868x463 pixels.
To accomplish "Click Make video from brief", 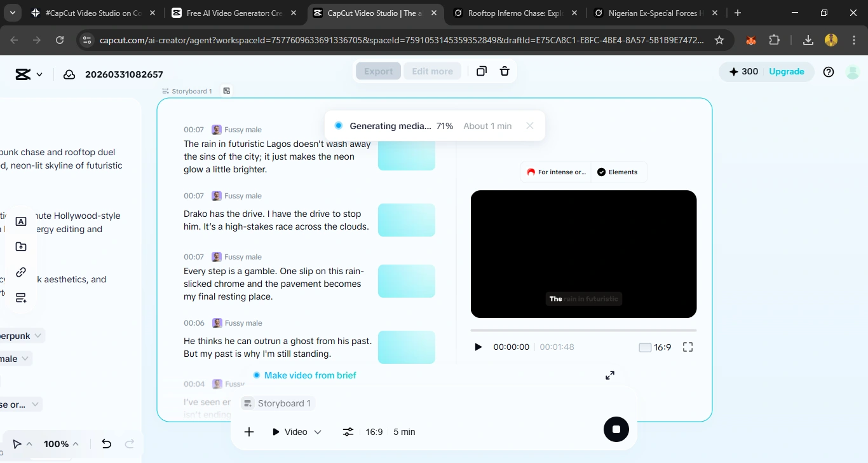I will [310, 375].
